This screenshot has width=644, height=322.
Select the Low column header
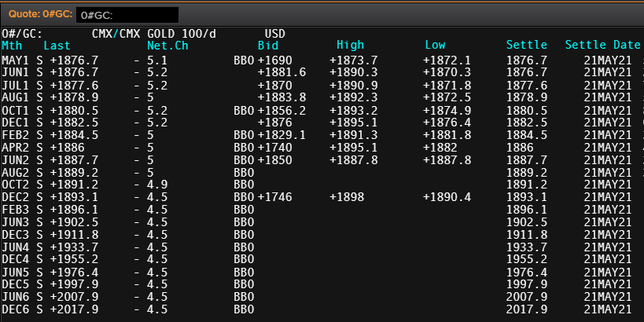coord(435,46)
